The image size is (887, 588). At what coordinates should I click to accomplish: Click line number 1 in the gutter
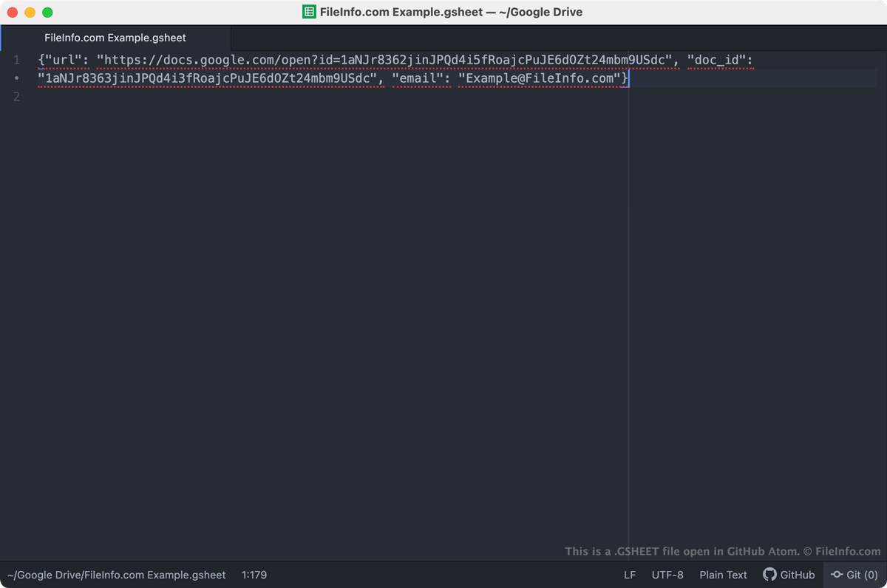[x=17, y=60]
